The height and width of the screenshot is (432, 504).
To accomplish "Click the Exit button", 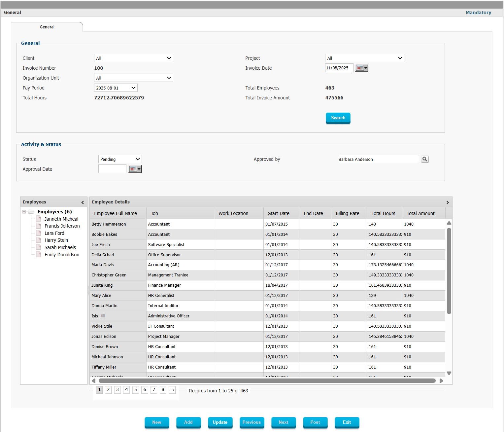I will (347, 422).
